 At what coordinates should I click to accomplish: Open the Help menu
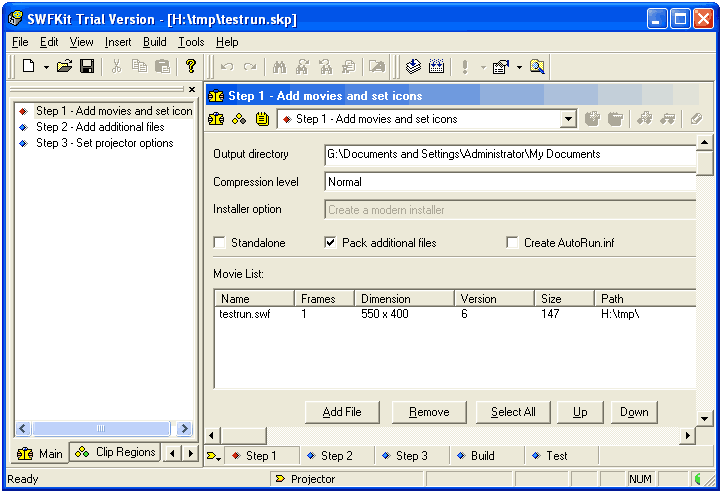click(x=227, y=42)
